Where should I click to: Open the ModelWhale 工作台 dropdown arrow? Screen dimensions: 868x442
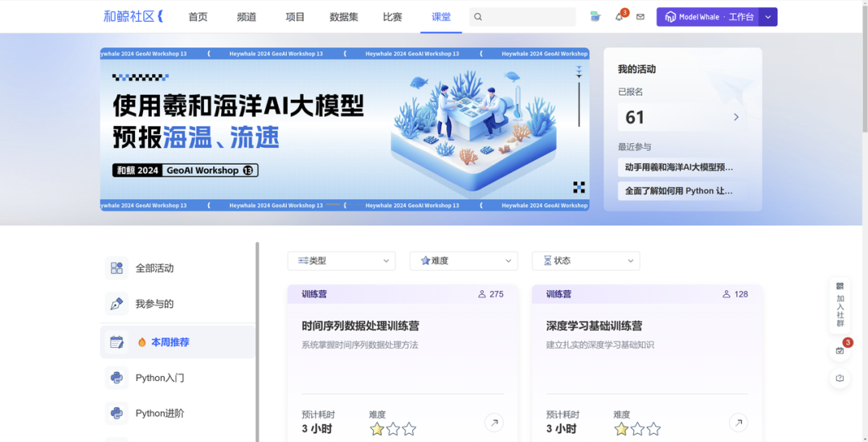[768, 17]
